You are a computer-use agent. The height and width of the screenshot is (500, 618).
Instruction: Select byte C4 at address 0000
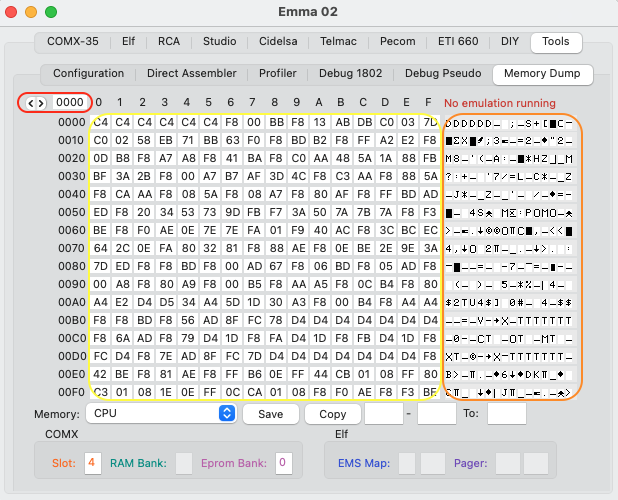101,122
